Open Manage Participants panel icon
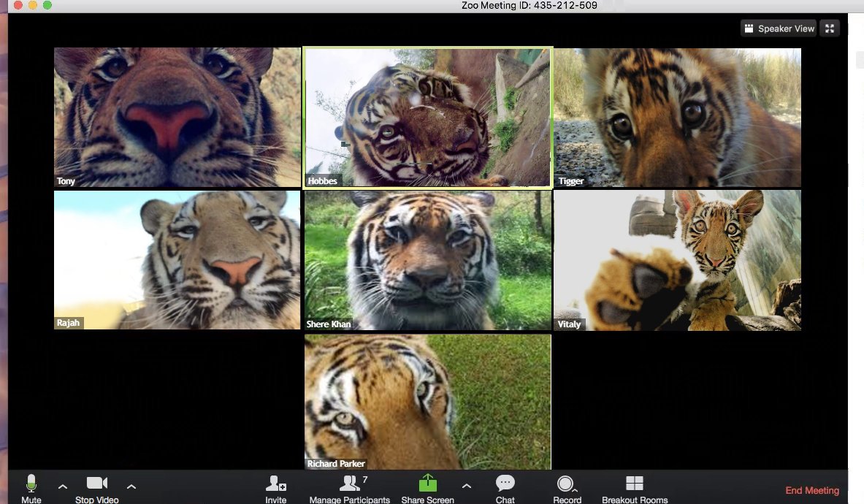Screen dimensions: 864x504 [349, 483]
